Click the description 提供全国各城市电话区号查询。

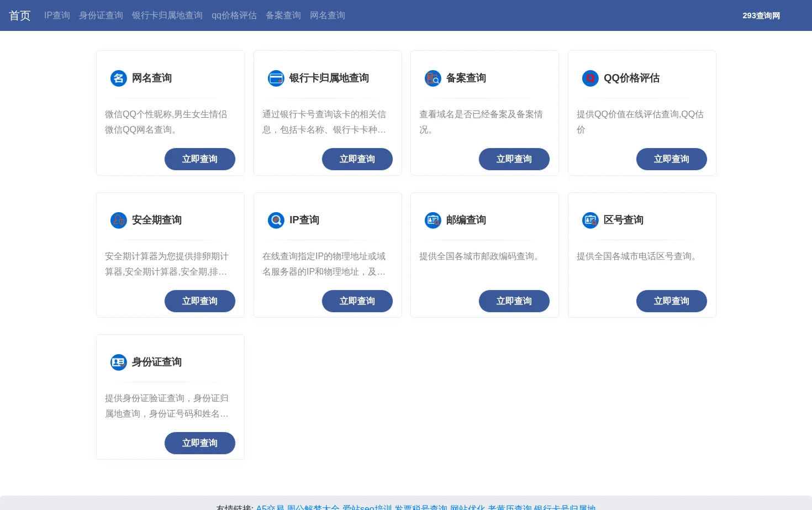(x=639, y=256)
